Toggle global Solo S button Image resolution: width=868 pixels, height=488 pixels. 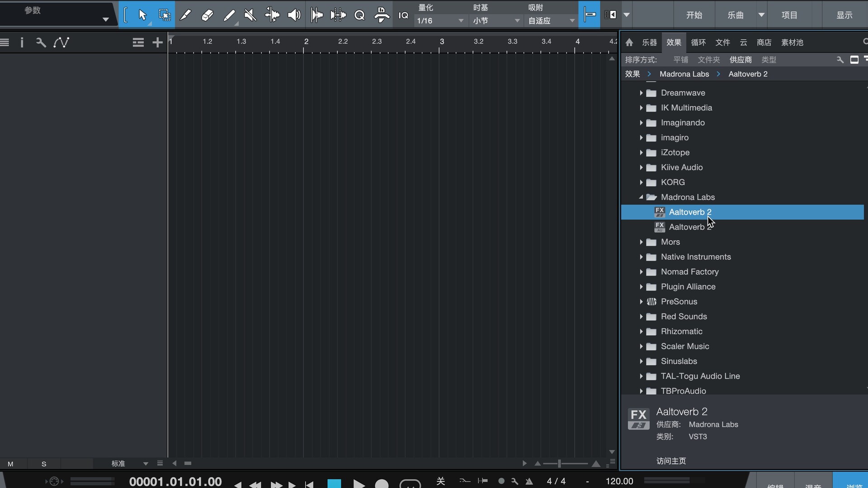[x=44, y=464]
